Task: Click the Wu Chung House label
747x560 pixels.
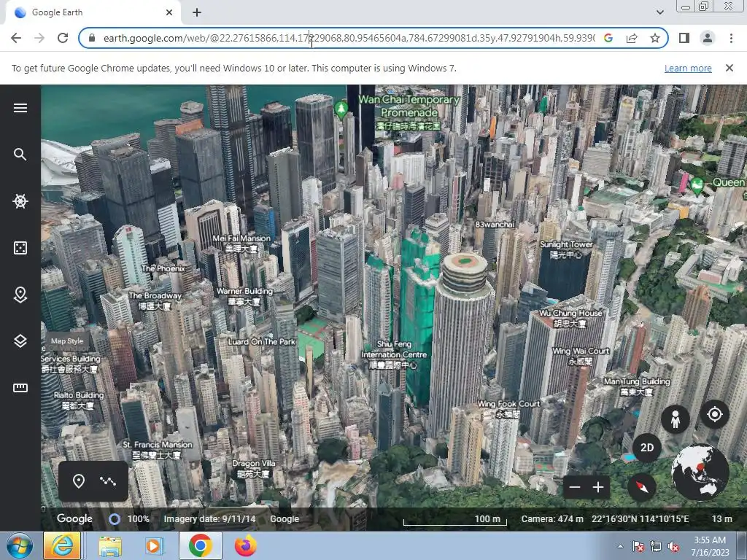Action: tap(570, 318)
